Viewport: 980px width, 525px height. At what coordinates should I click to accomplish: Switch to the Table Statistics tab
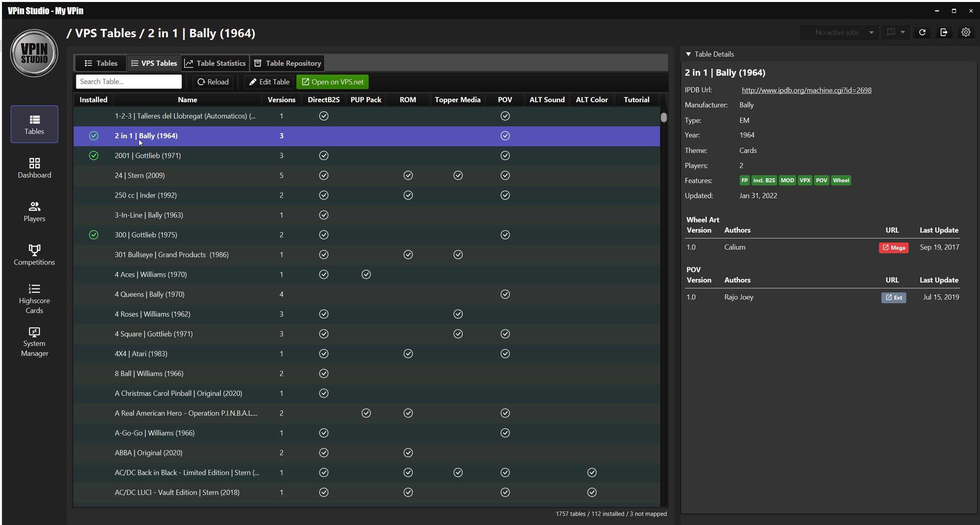point(215,63)
